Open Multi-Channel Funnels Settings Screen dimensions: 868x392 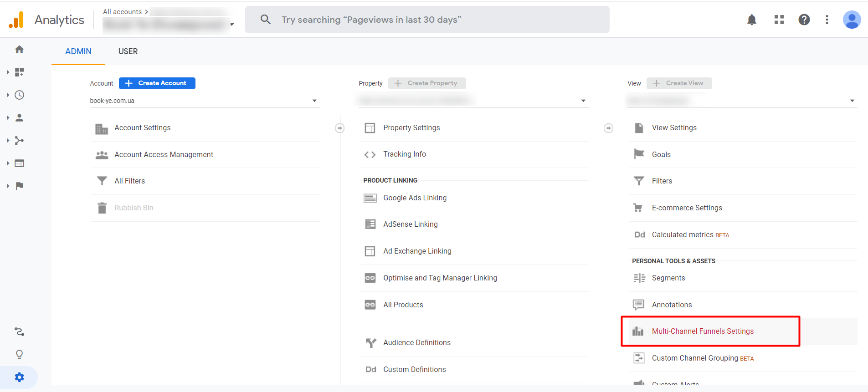point(702,331)
